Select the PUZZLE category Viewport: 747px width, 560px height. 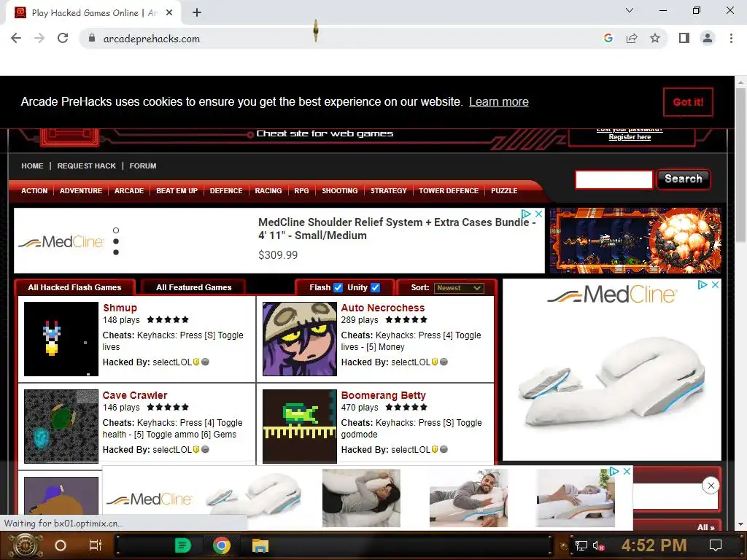[x=504, y=191]
